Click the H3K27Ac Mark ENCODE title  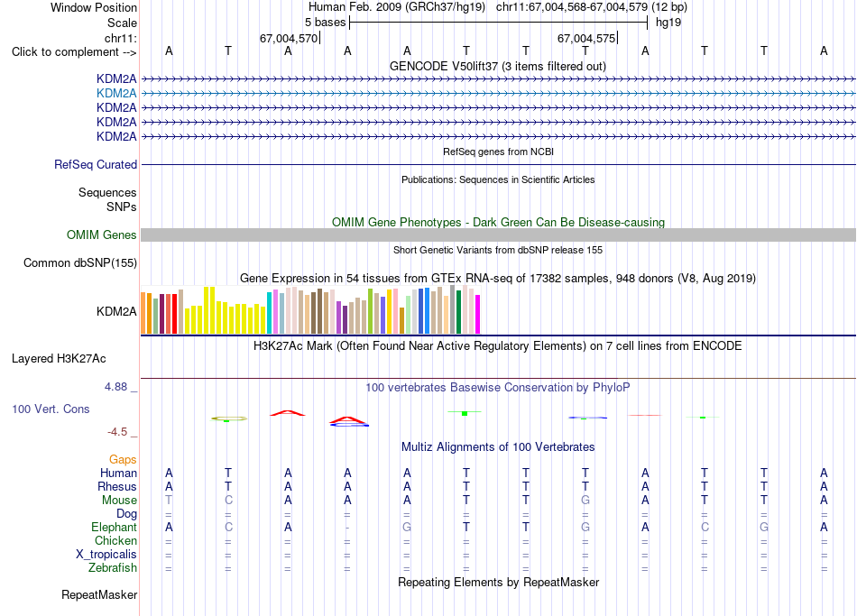497,346
